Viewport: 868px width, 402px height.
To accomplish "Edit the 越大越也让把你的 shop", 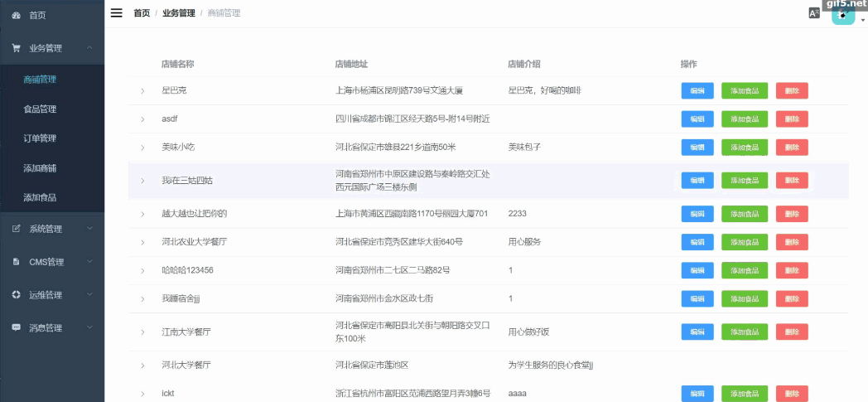I will [x=697, y=214].
